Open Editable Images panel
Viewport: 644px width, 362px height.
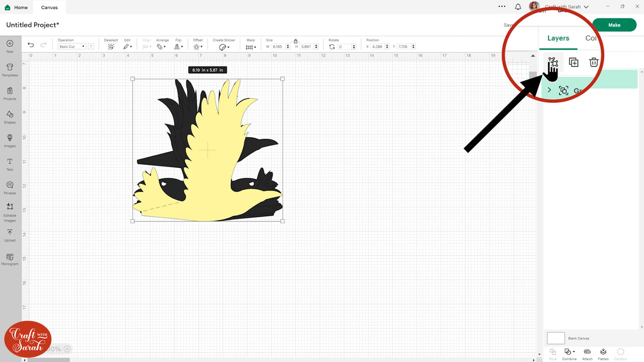[10, 207]
